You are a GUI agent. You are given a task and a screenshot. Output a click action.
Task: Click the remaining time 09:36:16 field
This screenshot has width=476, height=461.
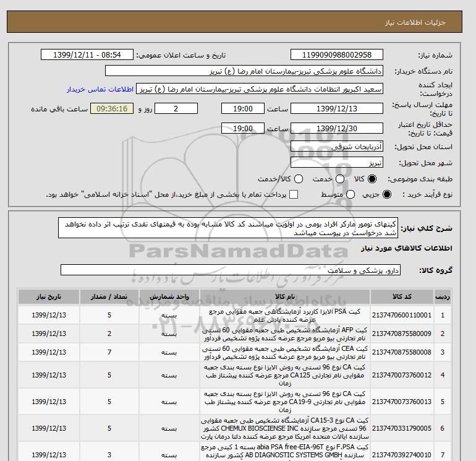pos(112,108)
